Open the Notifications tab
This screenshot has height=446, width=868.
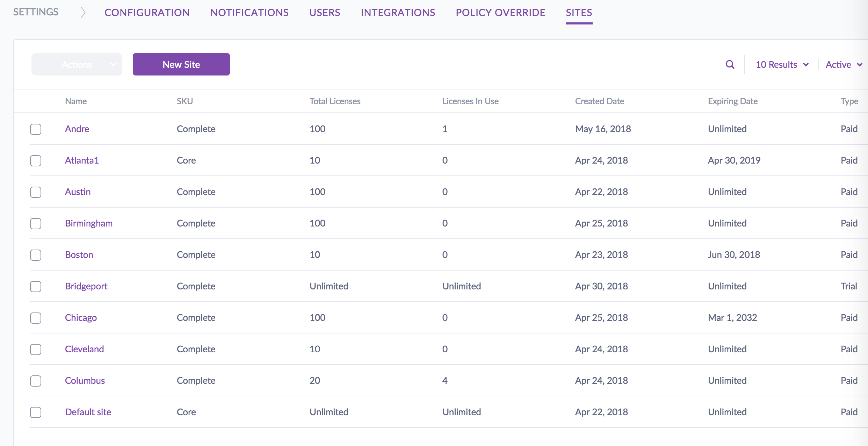tap(249, 13)
